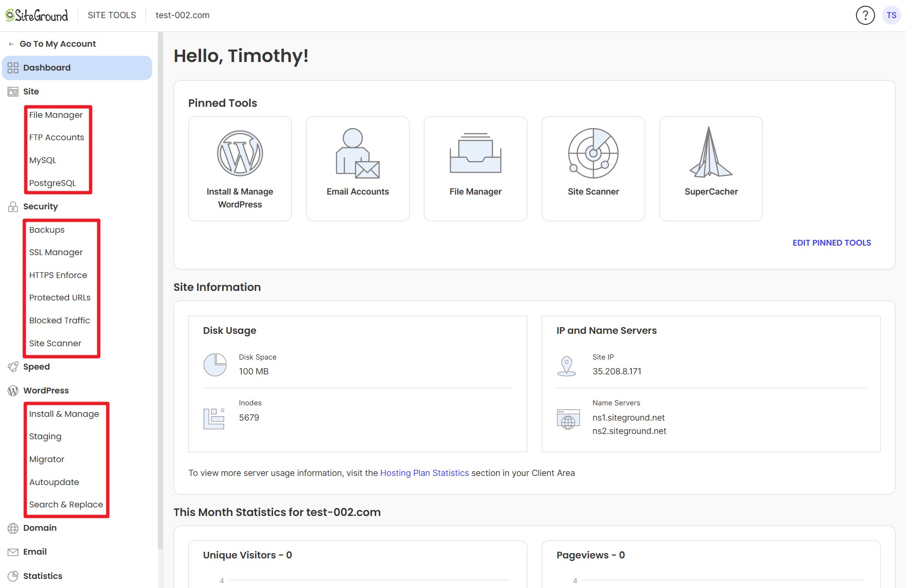906x588 pixels.
Task: Click the Security padlock icon in sidebar
Action: 12,206
